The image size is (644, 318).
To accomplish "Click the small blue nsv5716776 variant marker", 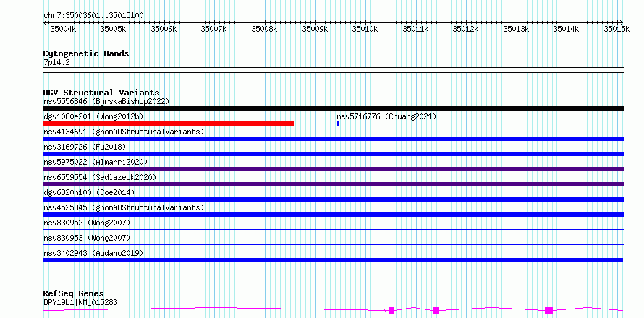I will [338, 124].
